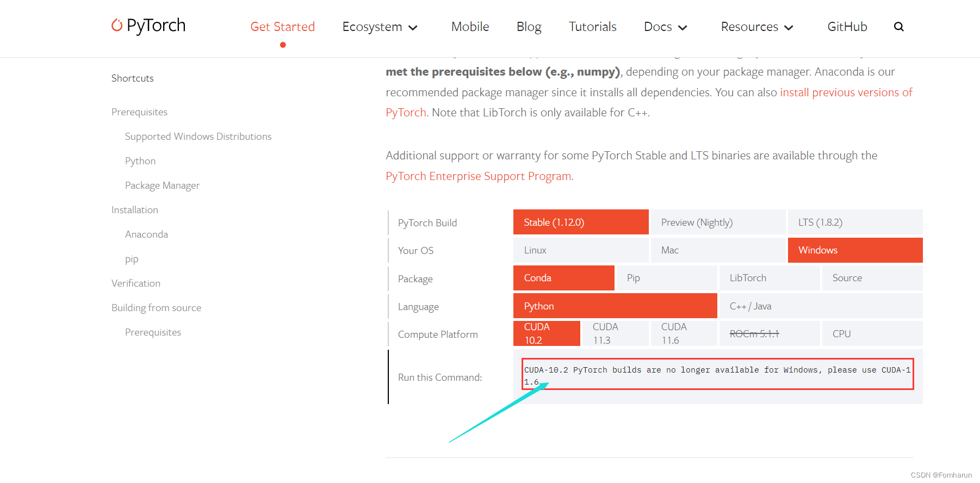The width and height of the screenshot is (980, 483).
Task: Jump to the Verification shortcut
Action: point(136,283)
